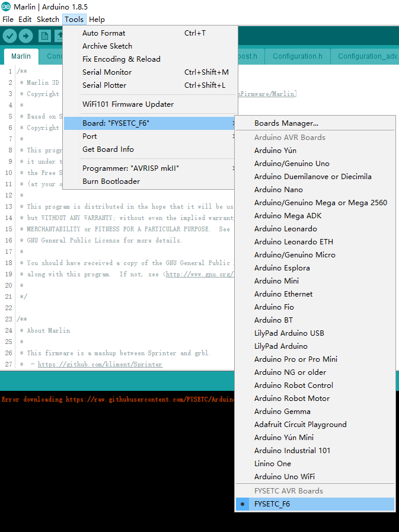Image resolution: width=399 pixels, height=532 pixels.
Task: Open the Edit menu
Action: (x=25, y=20)
